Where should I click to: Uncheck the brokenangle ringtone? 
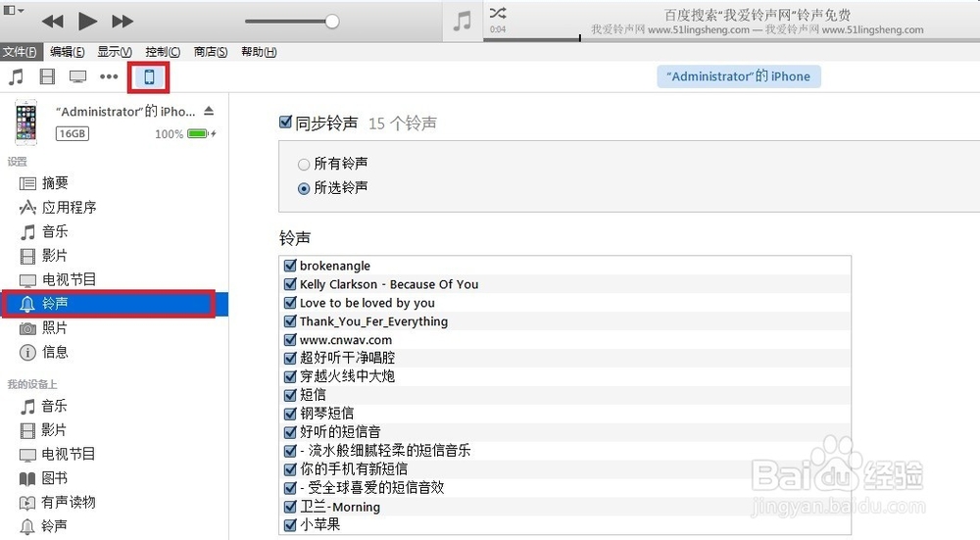pyautogui.click(x=290, y=265)
